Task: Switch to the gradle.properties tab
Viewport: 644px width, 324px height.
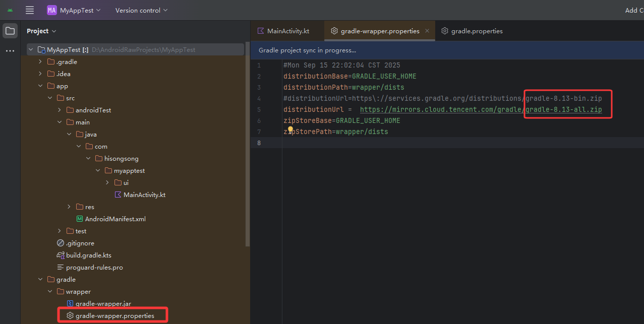Action: pos(472,31)
